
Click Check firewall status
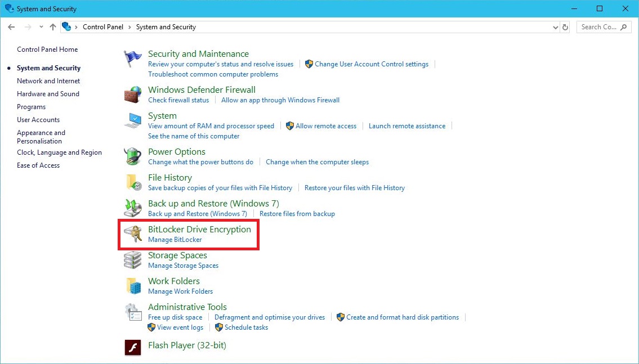tap(178, 100)
